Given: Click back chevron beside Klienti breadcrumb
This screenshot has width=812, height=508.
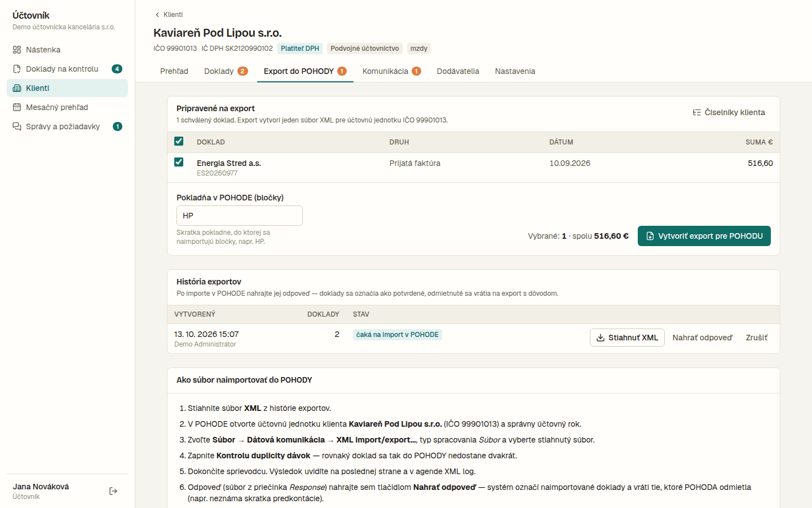Looking at the screenshot, I should click(157, 15).
